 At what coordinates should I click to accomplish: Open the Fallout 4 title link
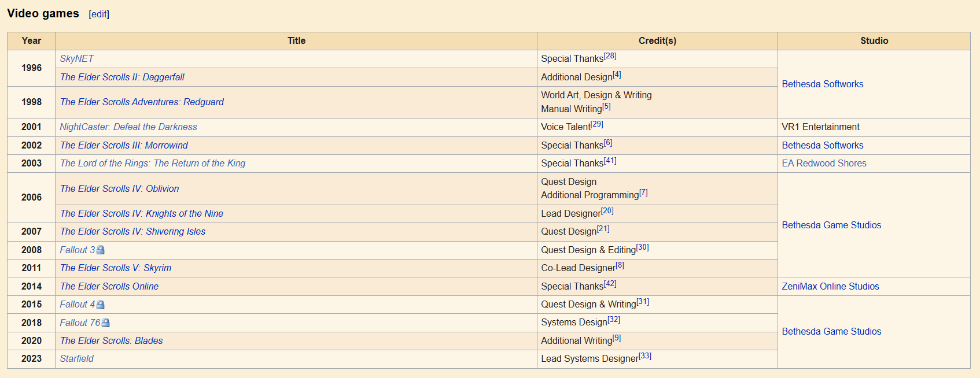click(78, 305)
